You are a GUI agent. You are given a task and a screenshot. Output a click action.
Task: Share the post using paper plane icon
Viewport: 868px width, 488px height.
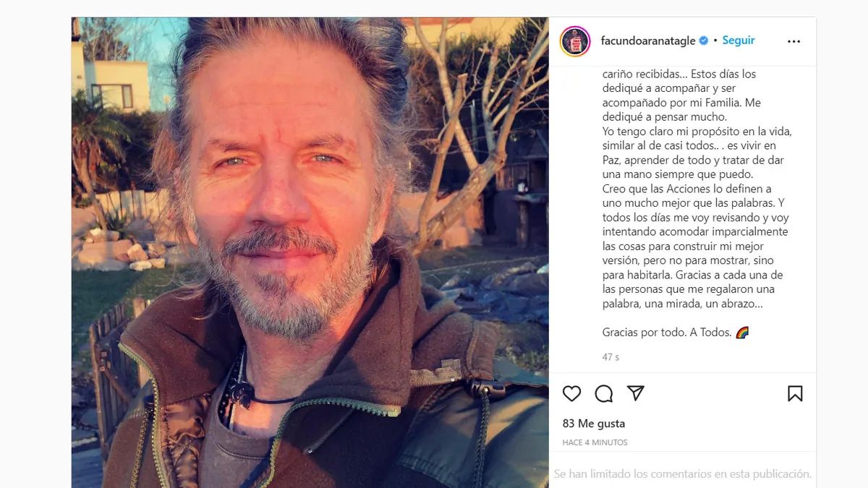coord(636,393)
